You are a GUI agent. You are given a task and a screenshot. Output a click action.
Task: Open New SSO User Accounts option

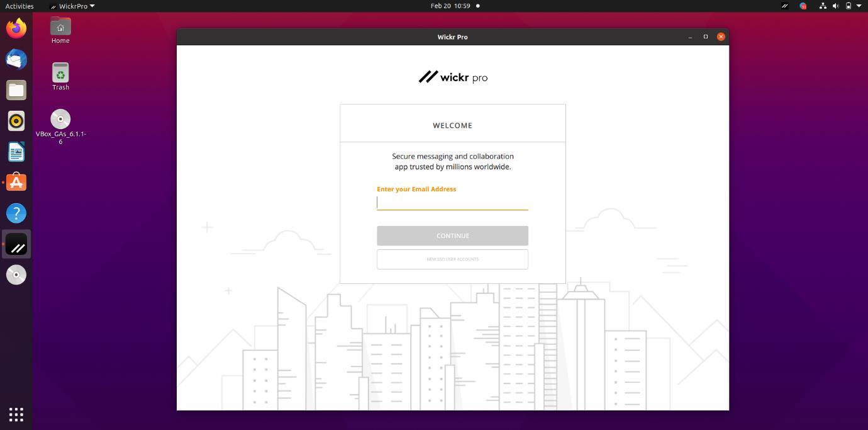click(452, 259)
